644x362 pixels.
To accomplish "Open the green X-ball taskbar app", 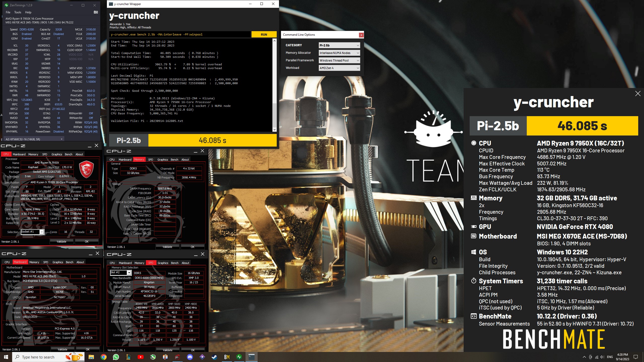I will click(x=153, y=357).
